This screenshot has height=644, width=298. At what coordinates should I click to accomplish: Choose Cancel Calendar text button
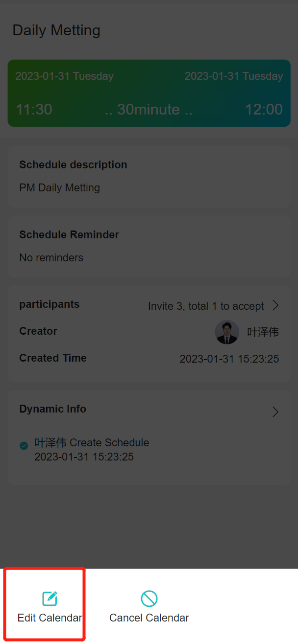click(x=149, y=618)
